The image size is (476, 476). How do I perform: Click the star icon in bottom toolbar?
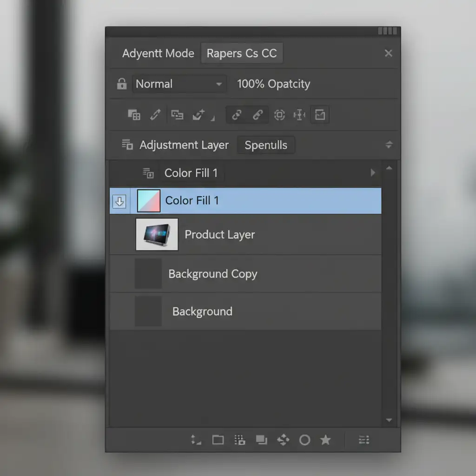click(x=326, y=440)
